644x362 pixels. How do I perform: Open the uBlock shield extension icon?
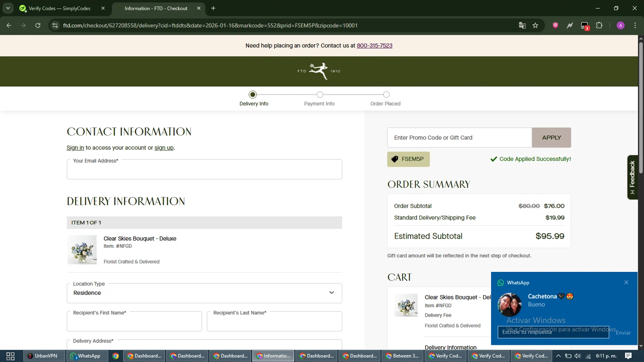pyautogui.click(x=555, y=25)
